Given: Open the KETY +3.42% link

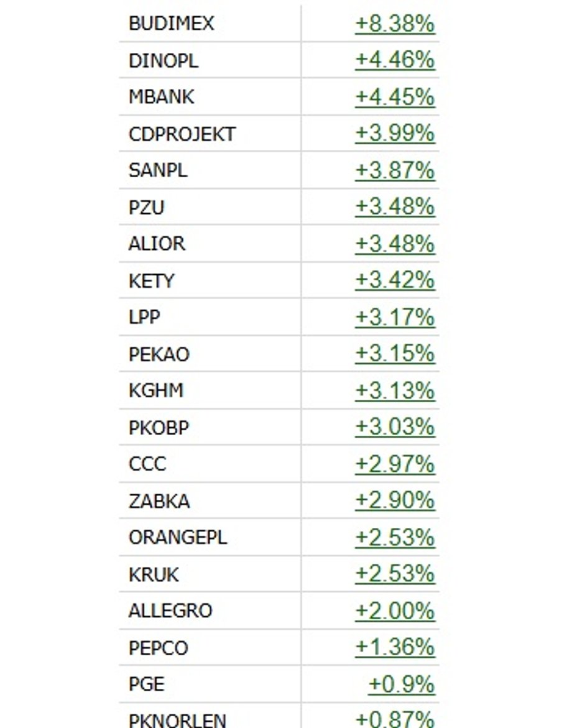Looking at the screenshot, I should pyautogui.click(x=395, y=280).
